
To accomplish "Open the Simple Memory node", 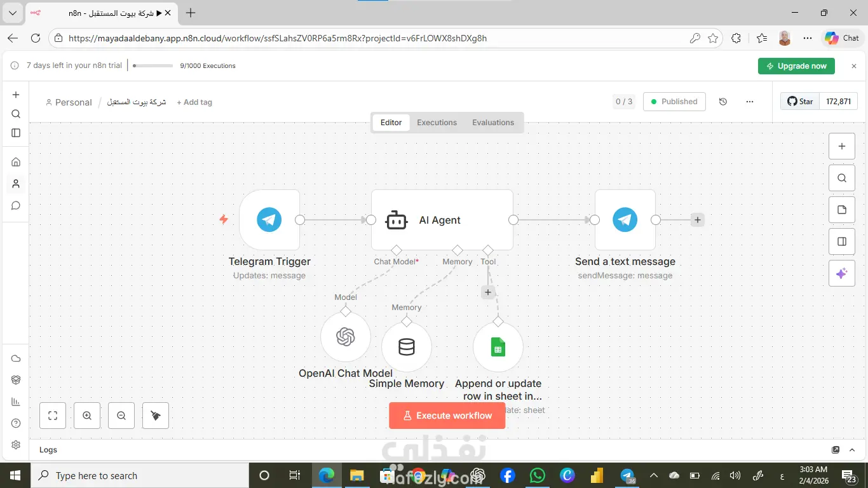I will pos(407,347).
